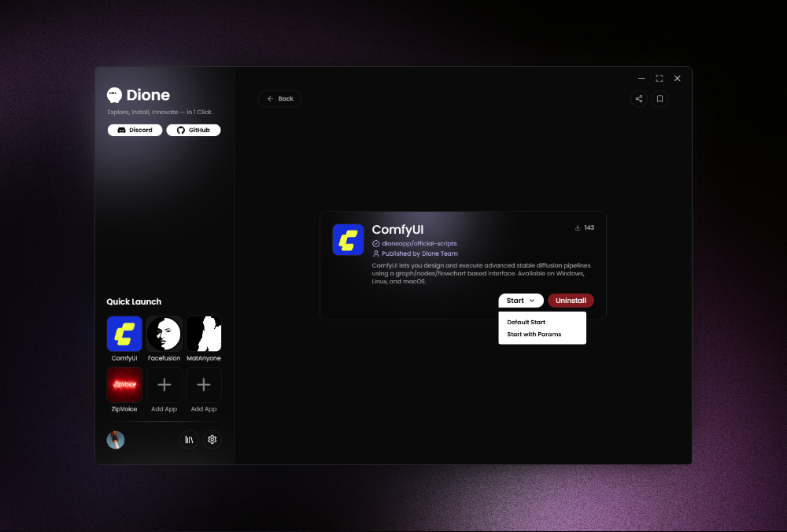Choose Default Start from the menu

point(526,322)
